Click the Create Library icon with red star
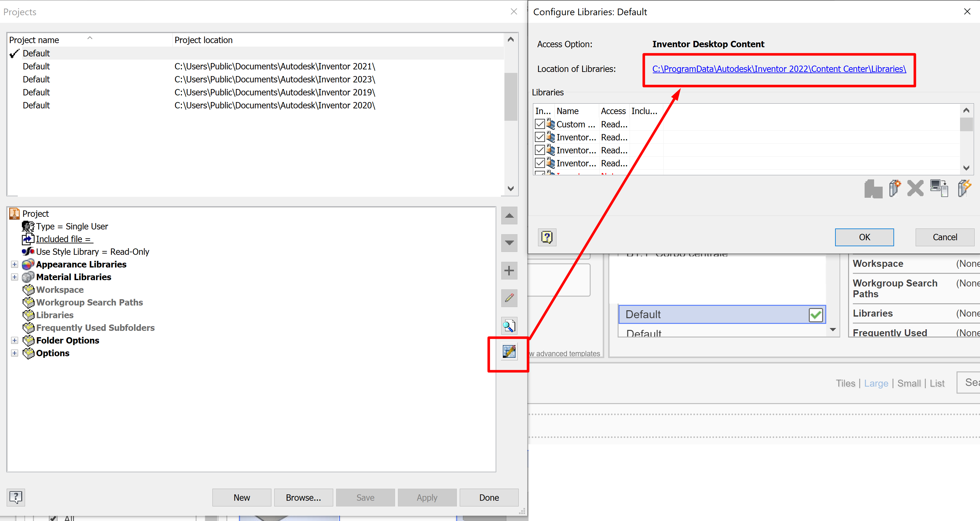980x521 pixels. [x=894, y=188]
